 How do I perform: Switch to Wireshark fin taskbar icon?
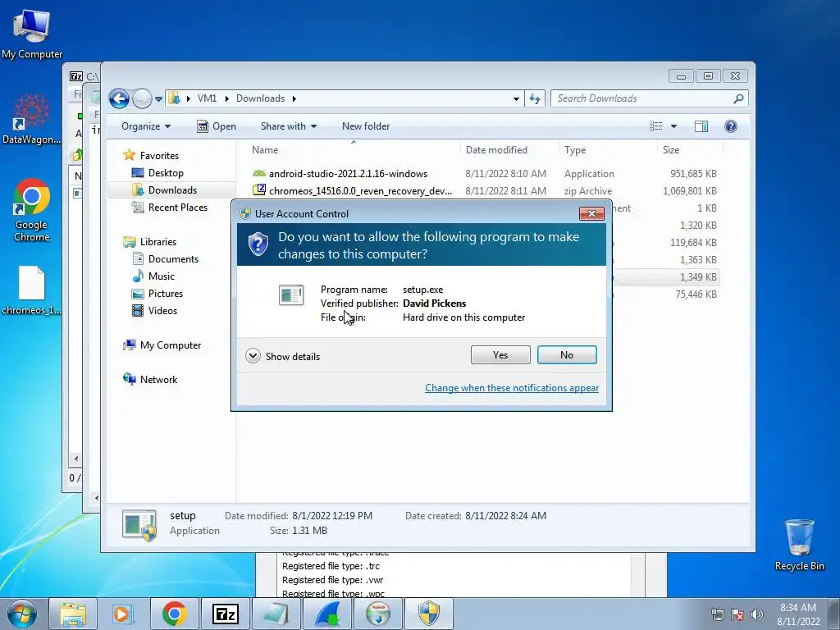coord(327,614)
